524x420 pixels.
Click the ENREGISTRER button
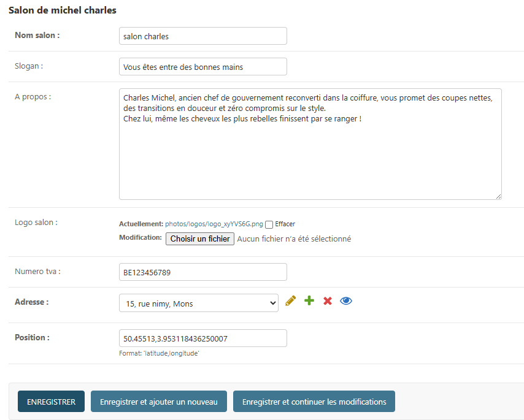pyautogui.click(x=51, y=402)
